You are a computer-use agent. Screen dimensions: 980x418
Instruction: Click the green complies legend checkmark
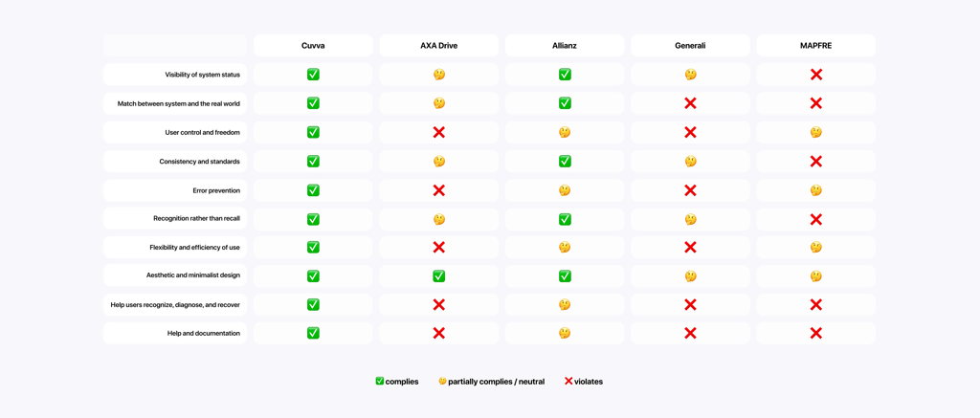coord(379,381)
